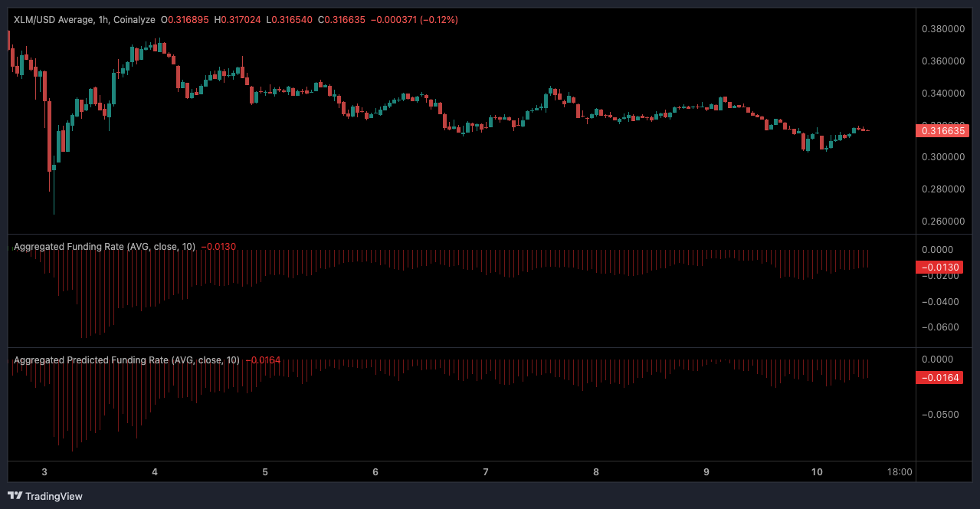
Task: Click the Coinalyze source label in header
Action: click(133, 19)
